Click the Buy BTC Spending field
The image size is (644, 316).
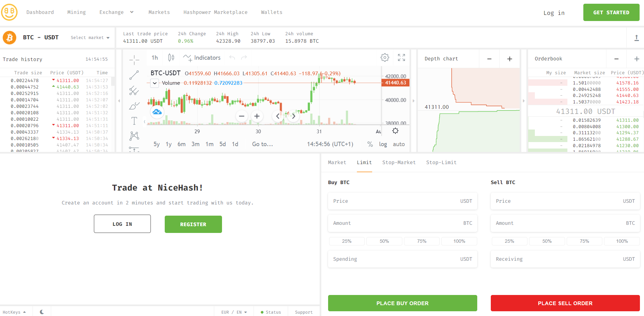(402, 259)
